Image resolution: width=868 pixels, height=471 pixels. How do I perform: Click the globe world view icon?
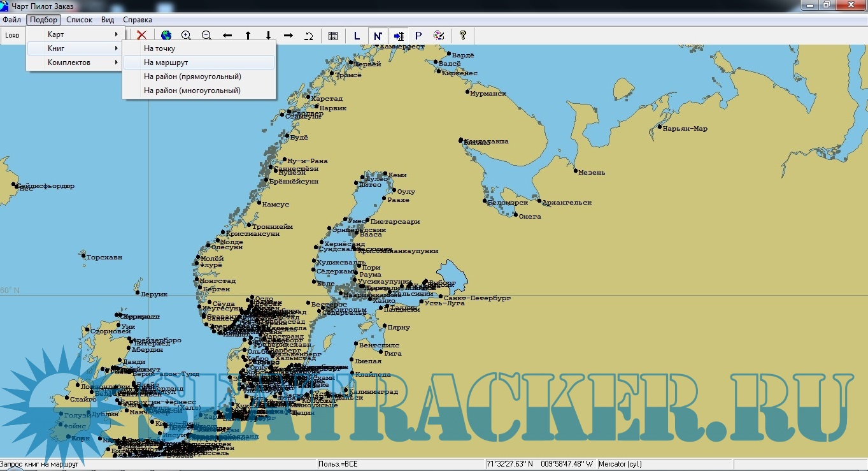166,36
